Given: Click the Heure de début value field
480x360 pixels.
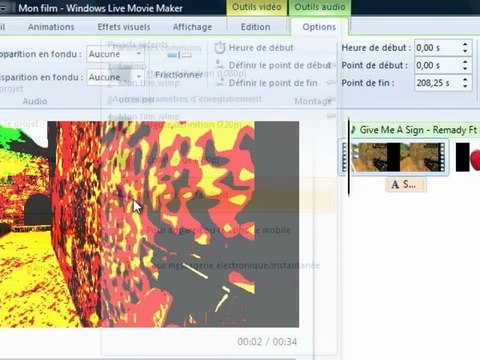Looking at the screenshot, I should tap(437, 48).
